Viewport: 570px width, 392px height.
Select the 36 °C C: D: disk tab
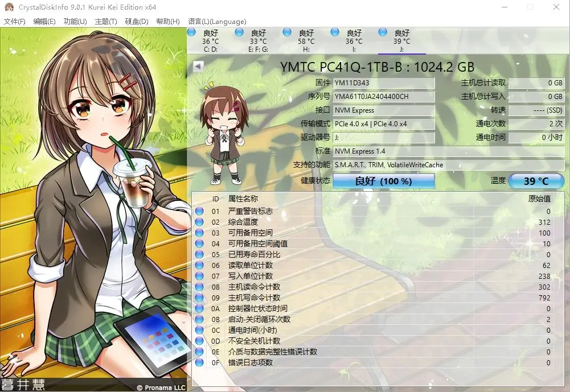click(x=211, y=41)
